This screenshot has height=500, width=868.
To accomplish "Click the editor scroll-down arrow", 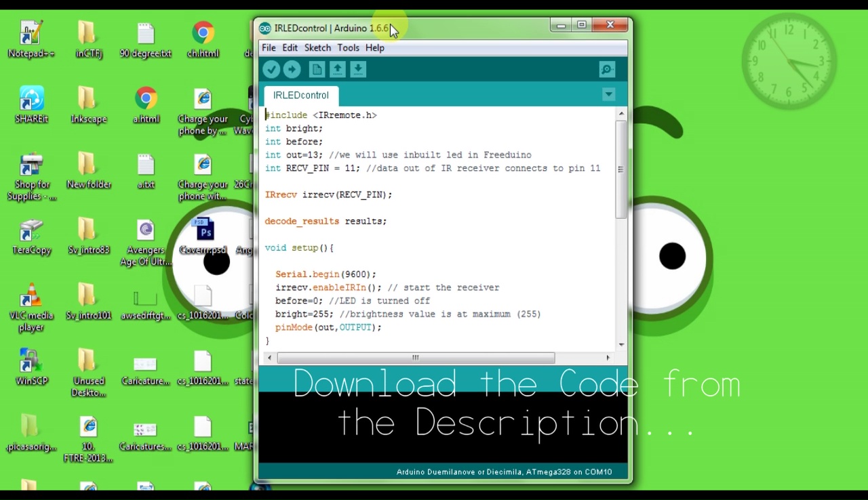I will tap(621, 345).
